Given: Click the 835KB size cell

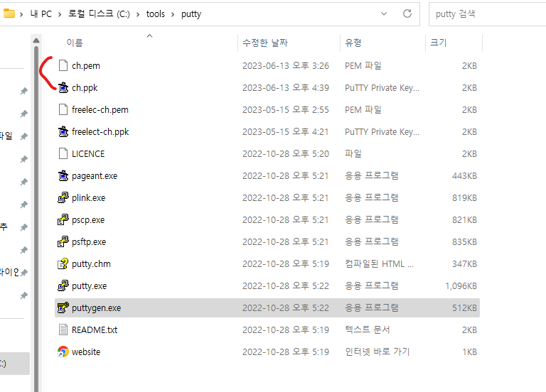Looking at the screenshot, I should (x=464, y=242).
